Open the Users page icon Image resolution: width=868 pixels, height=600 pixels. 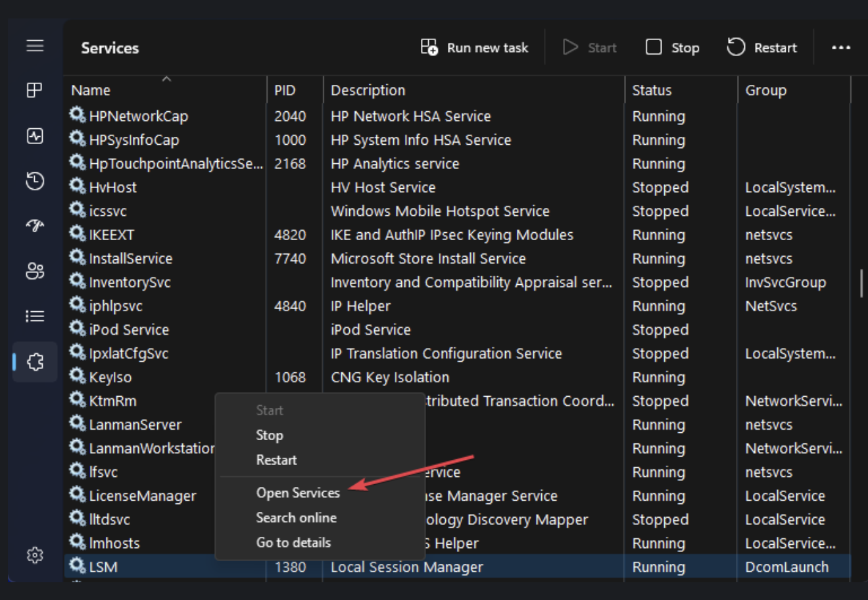coord(35,271)
